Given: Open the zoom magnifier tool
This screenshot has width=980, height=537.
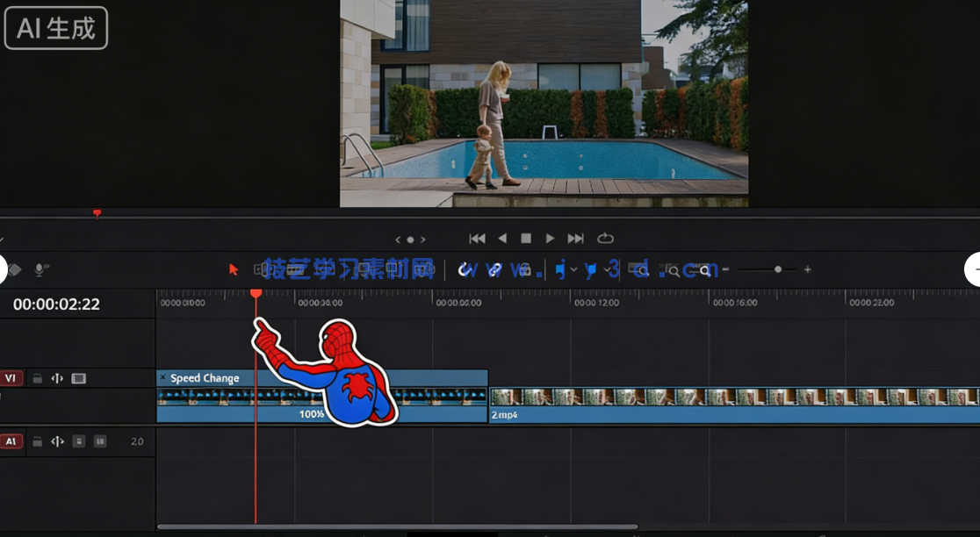Looking at the screenshot, I should [705, 269].
